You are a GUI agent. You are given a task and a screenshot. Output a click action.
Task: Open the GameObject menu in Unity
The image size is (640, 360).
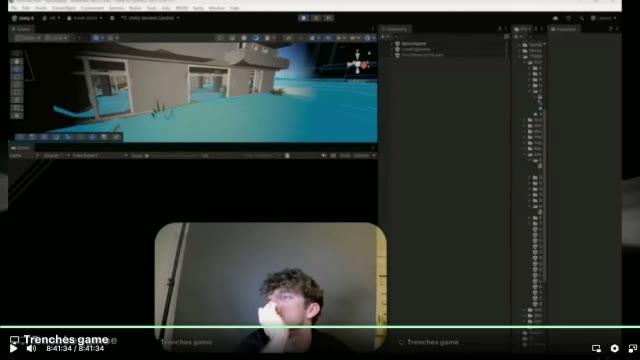coord(64,8)
